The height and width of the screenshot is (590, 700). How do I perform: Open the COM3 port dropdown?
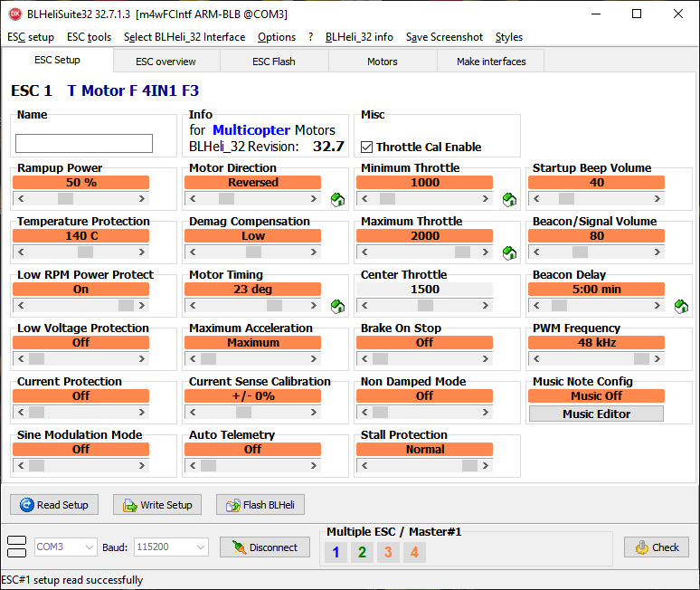click(66, 547)
